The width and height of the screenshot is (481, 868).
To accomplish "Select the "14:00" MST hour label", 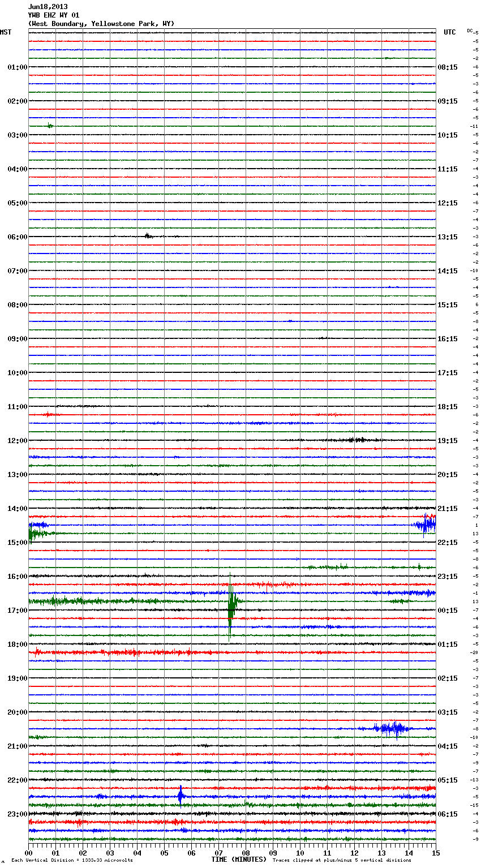I will [x=18, y=509].
